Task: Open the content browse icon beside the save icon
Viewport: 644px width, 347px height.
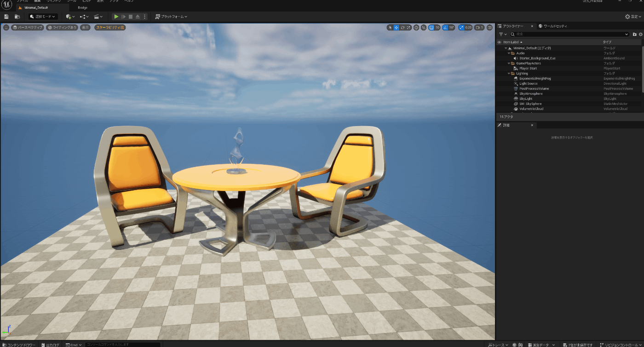Action: click(x=18, y=17)
